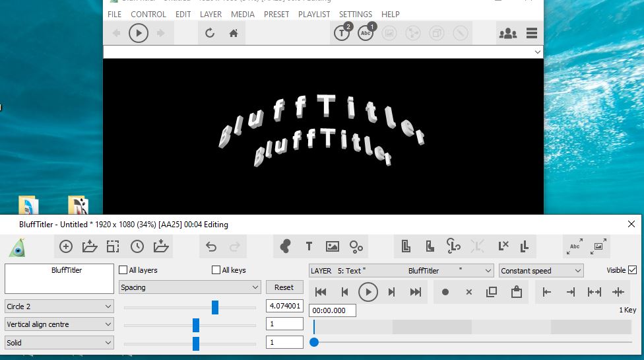The image size is (644, 360).
Task: Click the record key dot icon
Action: (x=445, y=291)
